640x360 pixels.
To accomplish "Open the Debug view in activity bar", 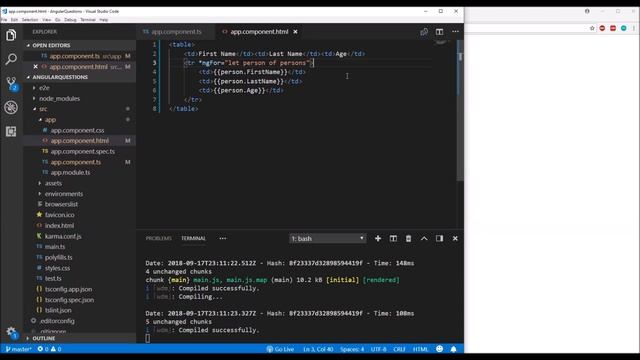I will (x=11, y=107).
